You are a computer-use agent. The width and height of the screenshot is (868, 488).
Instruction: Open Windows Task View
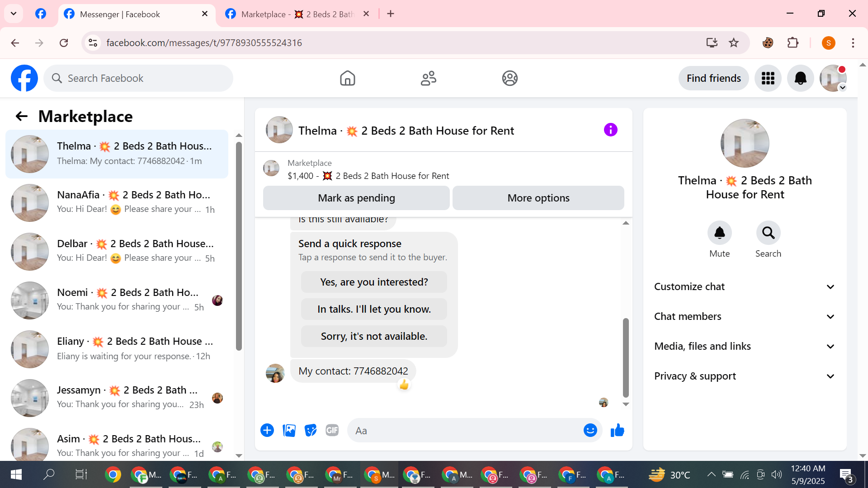pyautogui.click(x=81, y=474)
